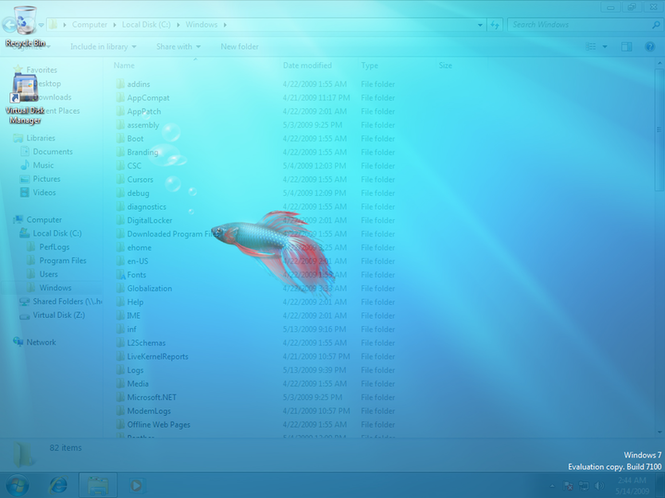This screenshot has height=498, width=665.
Task: Click the refresh button beside address bar
Action: pos(494,24)
